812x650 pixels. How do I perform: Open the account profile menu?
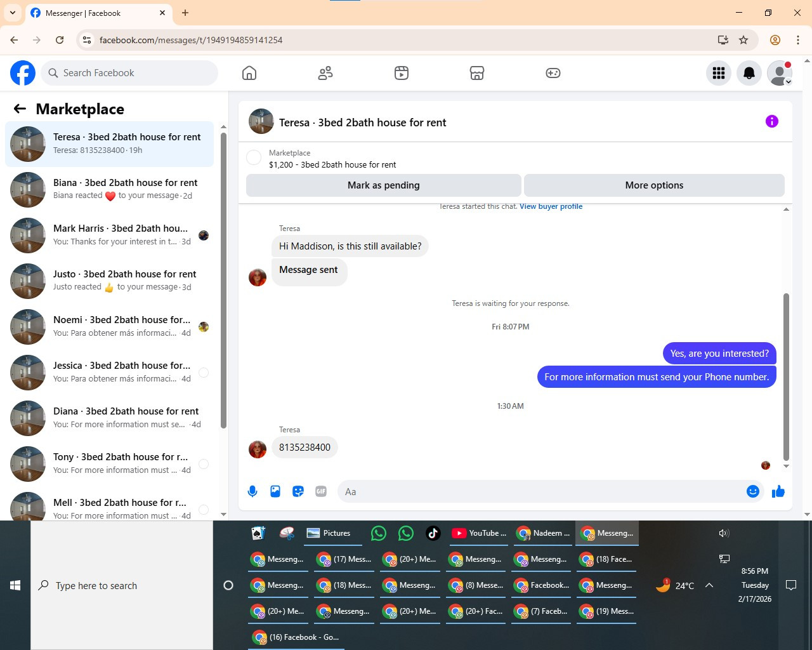pos(780,73)
